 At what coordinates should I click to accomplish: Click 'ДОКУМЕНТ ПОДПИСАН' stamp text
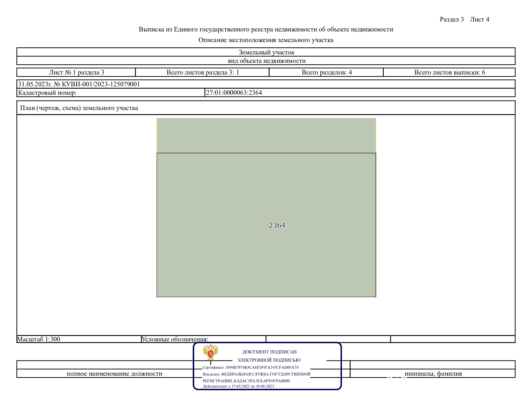click(x=269, y=352)
